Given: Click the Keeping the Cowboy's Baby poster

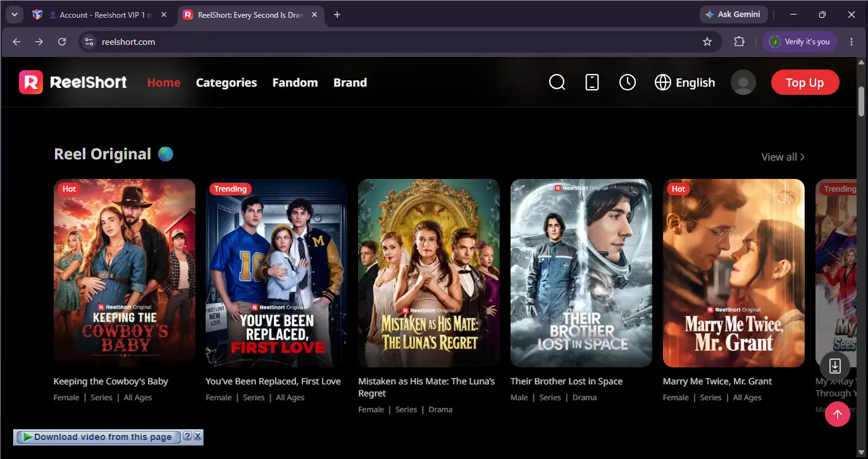Looking at the screenshot, I should [x=125, y=273].
